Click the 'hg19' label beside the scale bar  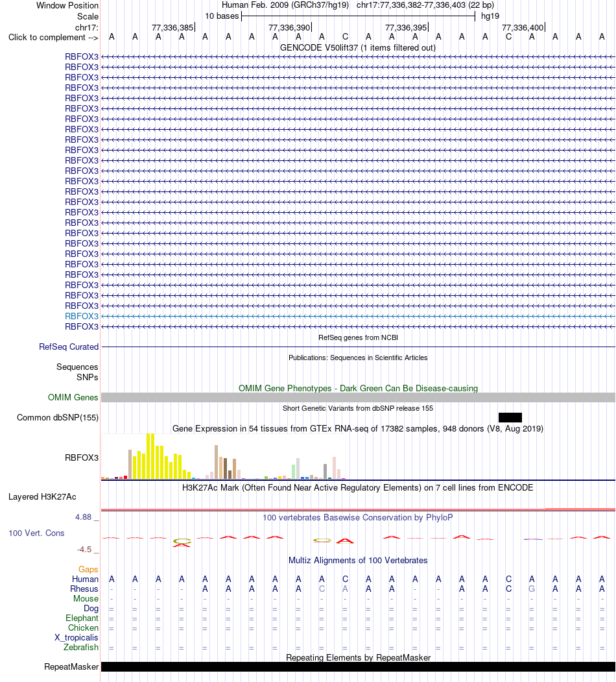(490, 16)
